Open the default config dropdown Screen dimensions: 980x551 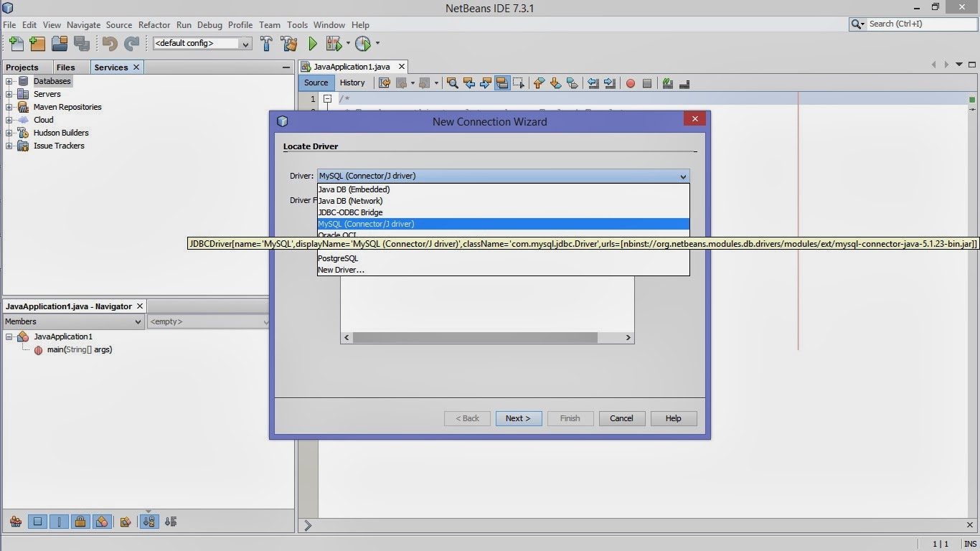202,44
